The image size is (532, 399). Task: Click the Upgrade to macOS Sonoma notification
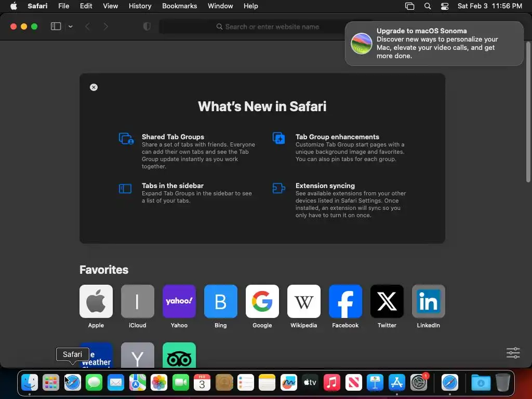coord(434,44)
